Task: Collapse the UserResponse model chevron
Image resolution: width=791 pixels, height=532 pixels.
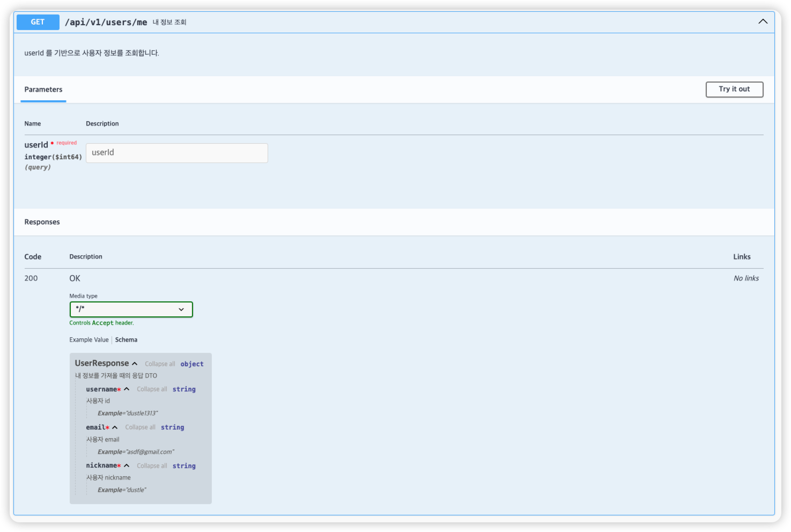Action: 135,364
